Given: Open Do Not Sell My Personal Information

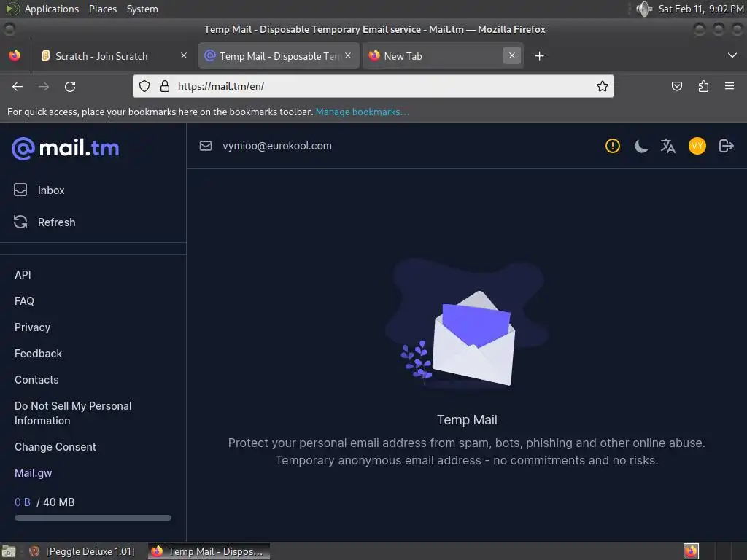Looking at the screenshot, I should click(x=73, y=413).
